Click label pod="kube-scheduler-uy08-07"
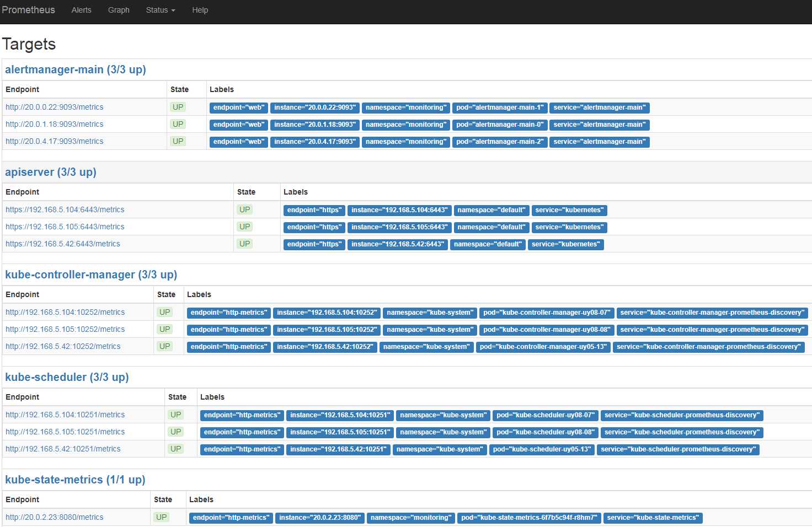812x527 pixels. 546,415
